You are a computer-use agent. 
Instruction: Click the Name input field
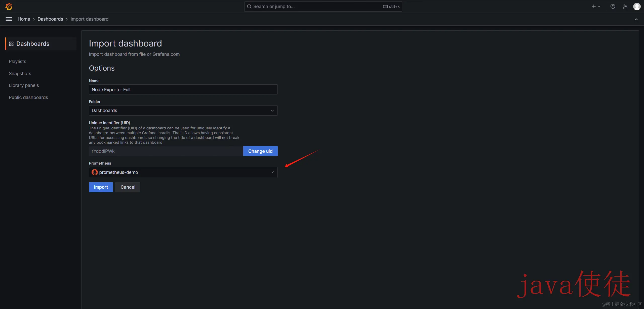(183, 90)
